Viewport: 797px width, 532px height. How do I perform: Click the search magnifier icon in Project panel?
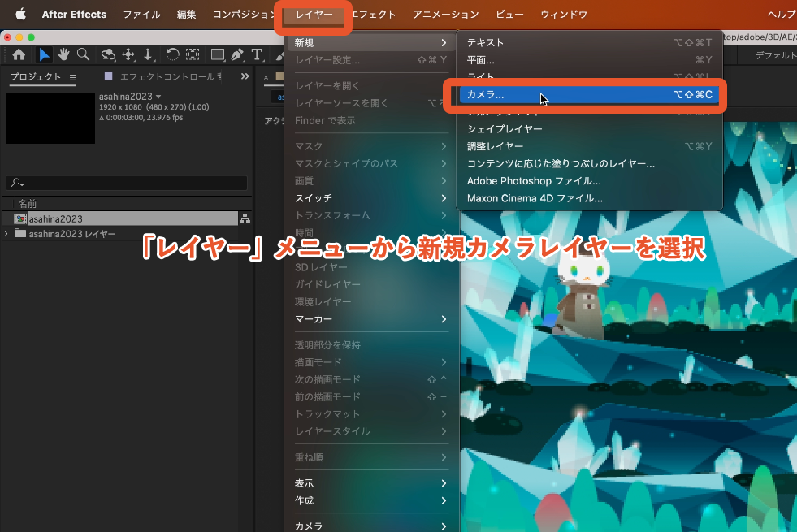[17, 183]
